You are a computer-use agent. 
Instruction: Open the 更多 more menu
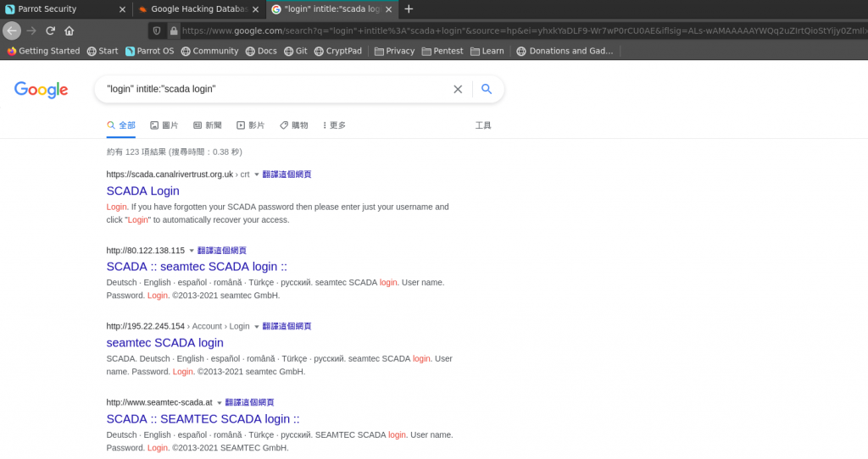(334, 125)
